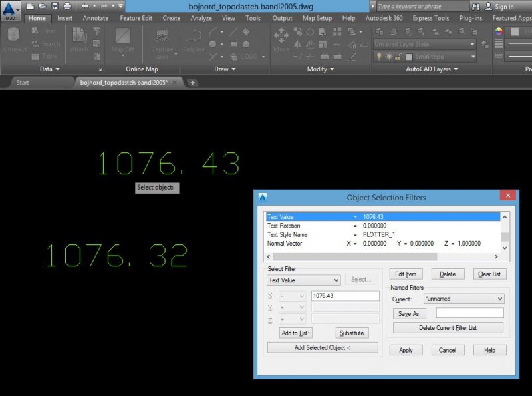The image size is (532, 396).
Task: Select the Polyline tool in Draw panel
Action: click(194, 39)
